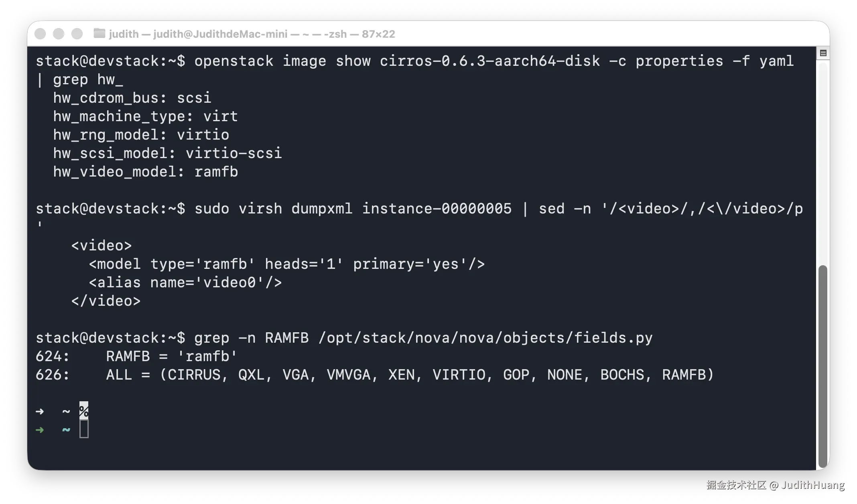
Task: Click the openstack image show command text
Action: tap(494, 61)
